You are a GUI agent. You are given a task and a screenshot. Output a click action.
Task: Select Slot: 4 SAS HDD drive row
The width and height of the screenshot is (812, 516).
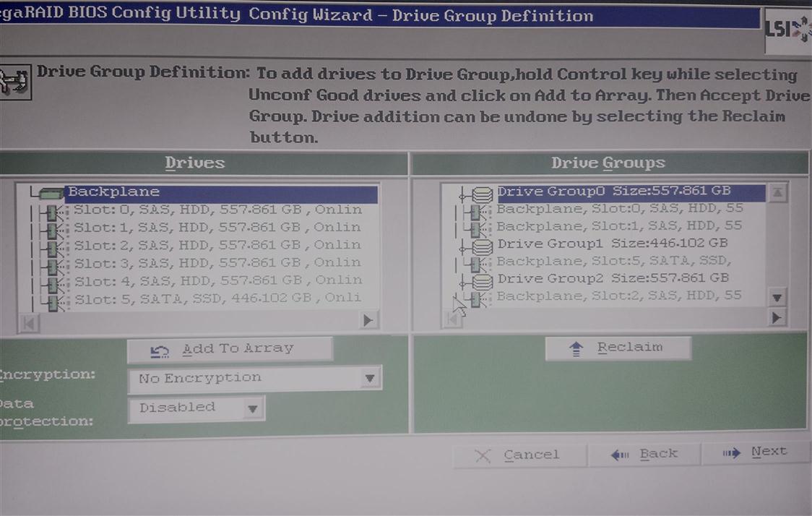[217, 280]
